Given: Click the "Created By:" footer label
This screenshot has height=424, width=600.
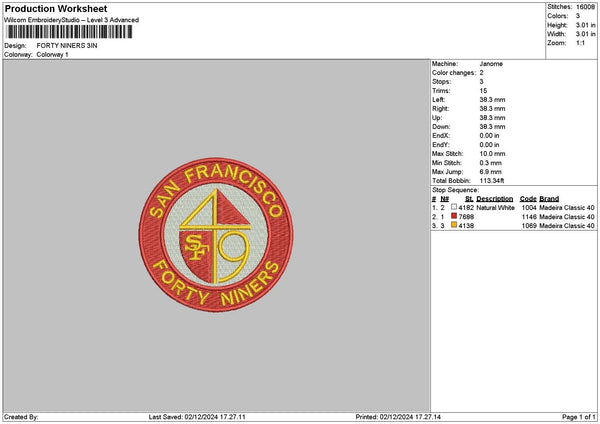Looking at the screenshot, I should click(x=21, y=417).
